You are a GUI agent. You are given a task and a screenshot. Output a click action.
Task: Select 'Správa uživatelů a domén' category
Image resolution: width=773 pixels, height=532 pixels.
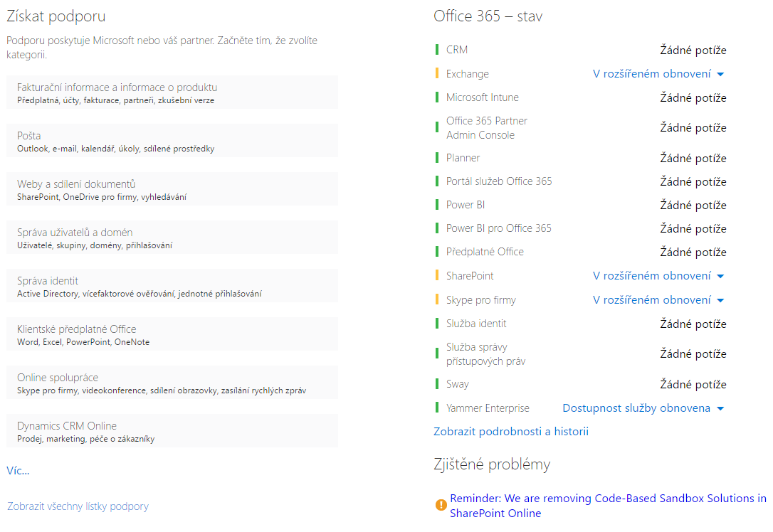coord(172,238)
